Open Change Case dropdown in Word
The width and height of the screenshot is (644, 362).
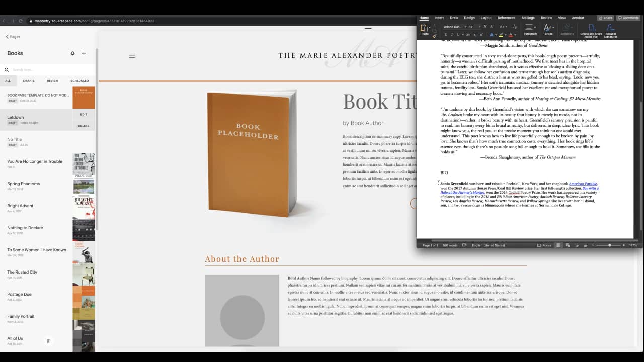pyautogui.click(x=503, y=27)
